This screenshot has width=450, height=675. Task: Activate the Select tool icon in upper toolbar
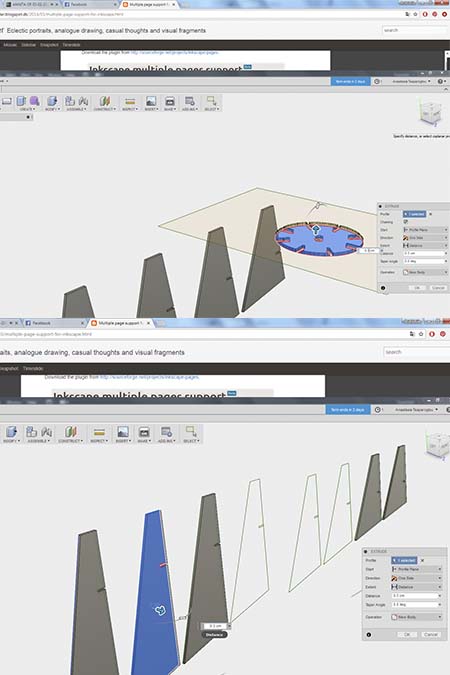pos(211,102)
